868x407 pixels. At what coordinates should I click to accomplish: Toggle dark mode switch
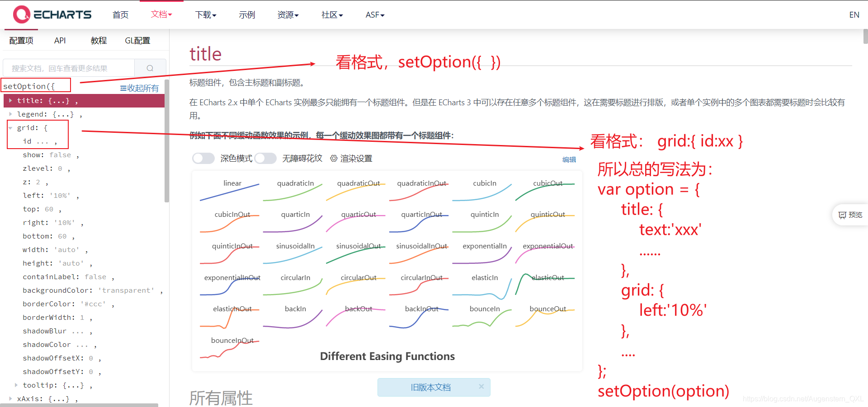tap(203, 158)
